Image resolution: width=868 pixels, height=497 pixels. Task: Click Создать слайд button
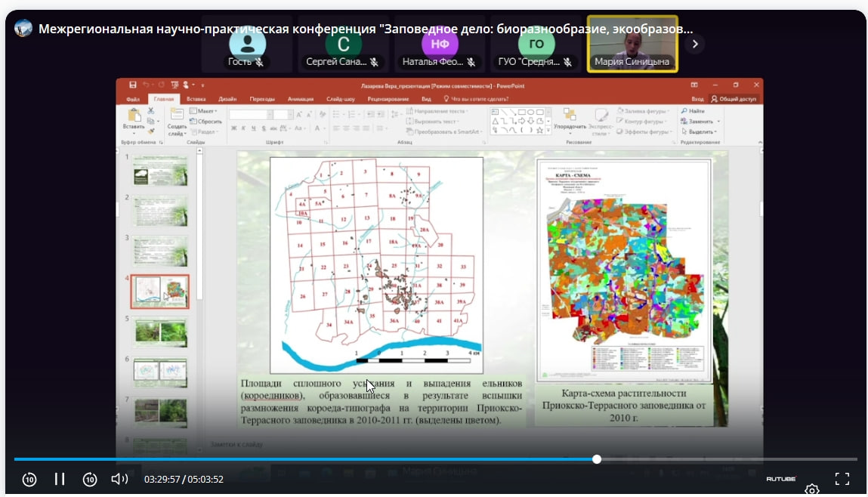click(x=177, y=122)
